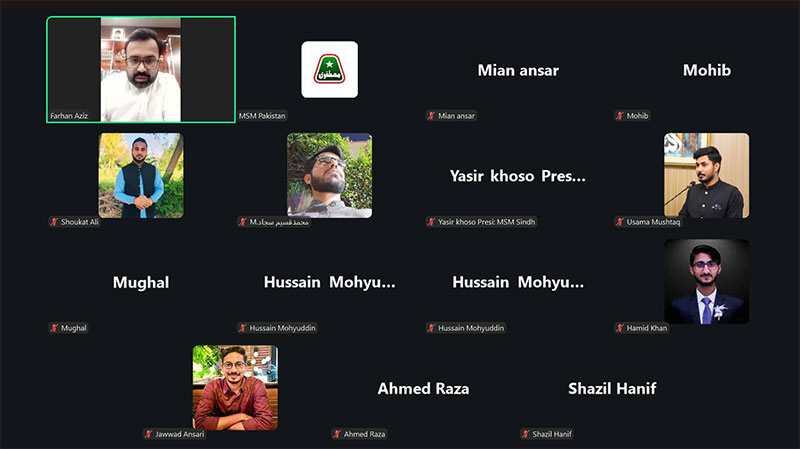The image size is (800, 449).
Task: Select Farhan Aziz's active speaker video
Action: click(141, 69)
